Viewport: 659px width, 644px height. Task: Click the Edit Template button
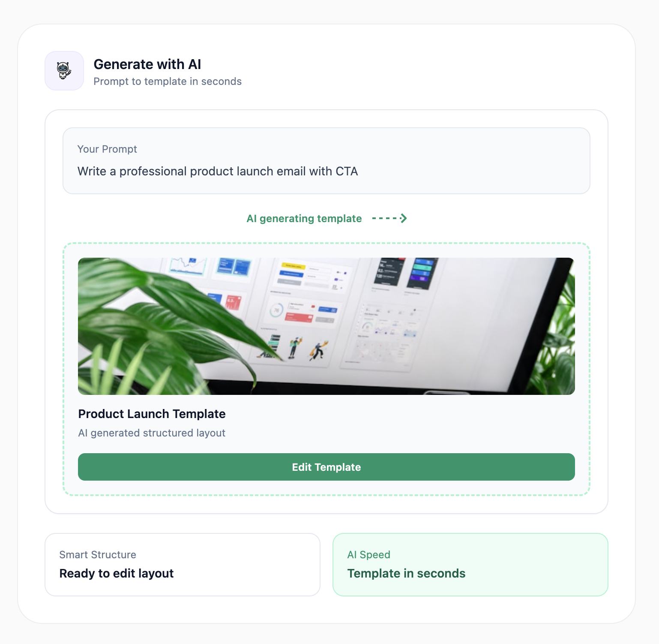click(x=327, y=467)
